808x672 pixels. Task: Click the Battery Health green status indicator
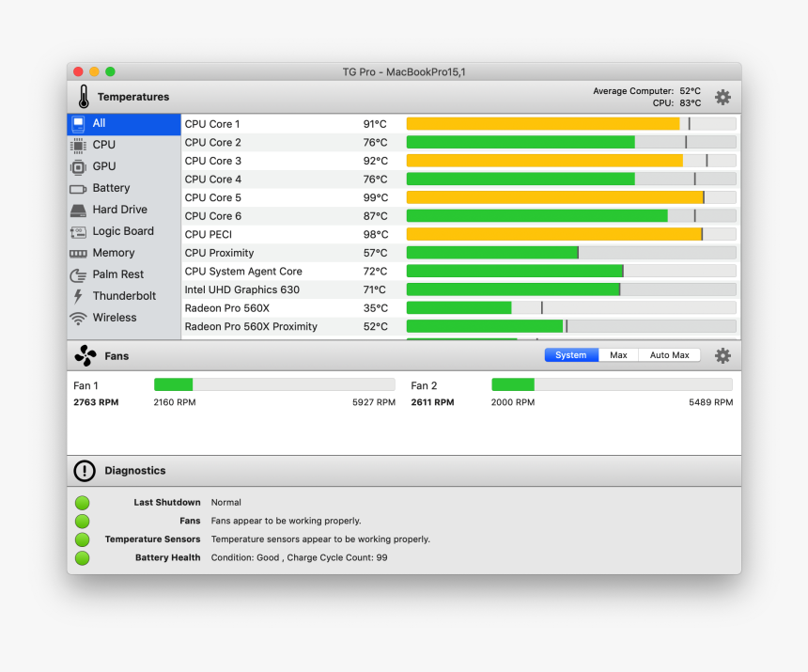coord(83,558)
